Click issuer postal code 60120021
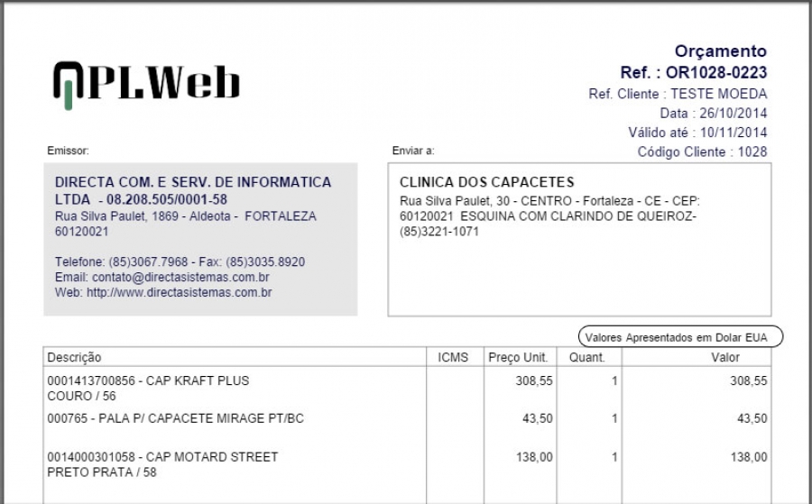Viewport: 812px width, 504px height. point(82,232)
